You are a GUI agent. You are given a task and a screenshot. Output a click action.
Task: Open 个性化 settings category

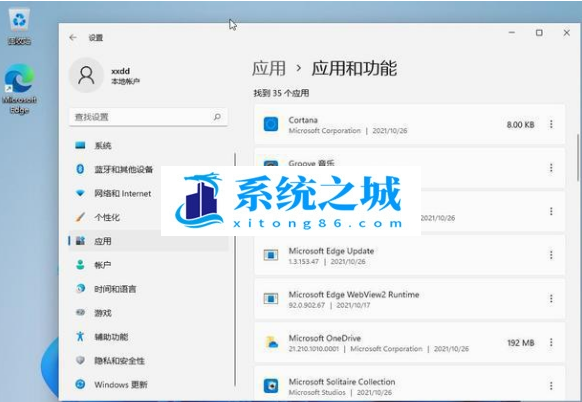[148, 217]
